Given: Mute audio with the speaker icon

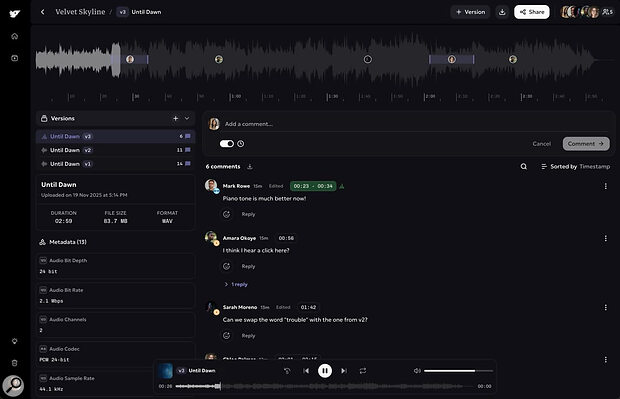Looking at the screenshot, I should pyautogui.click(x=417, y=371).
